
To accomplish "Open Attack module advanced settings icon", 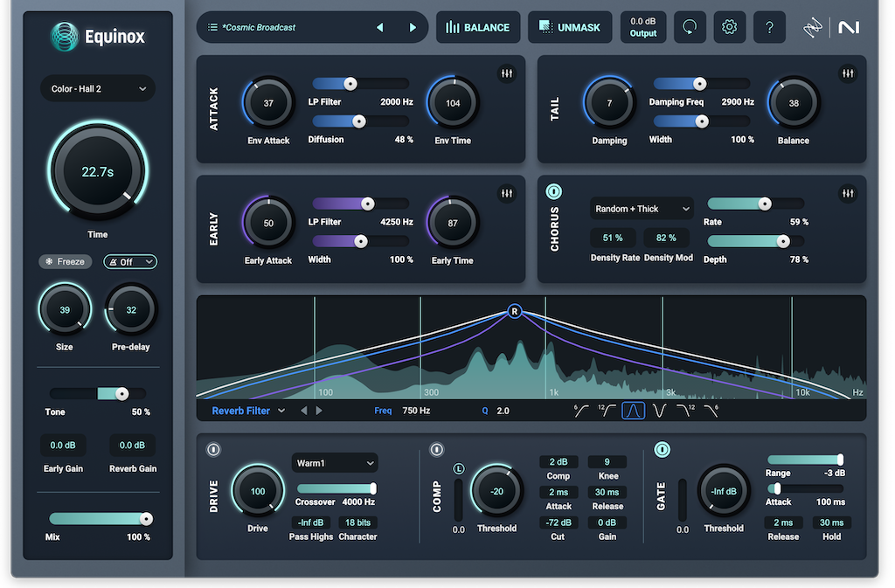I will click(506, 73).
